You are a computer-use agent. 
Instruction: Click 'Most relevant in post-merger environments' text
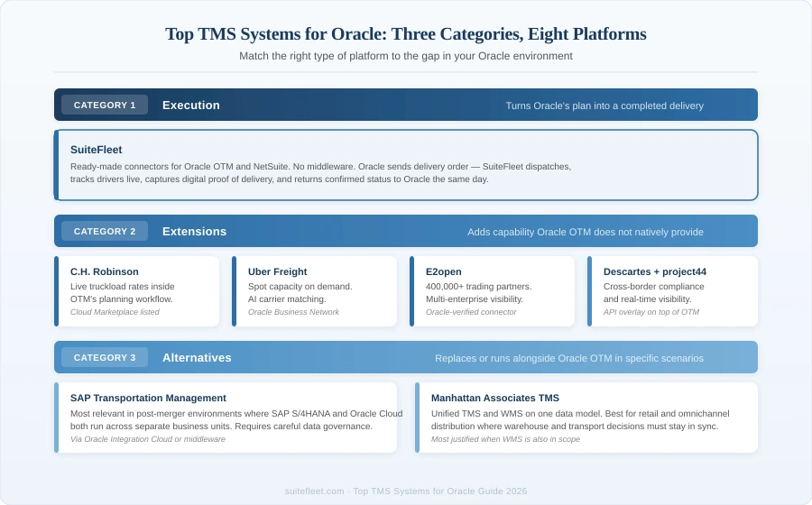236,419
